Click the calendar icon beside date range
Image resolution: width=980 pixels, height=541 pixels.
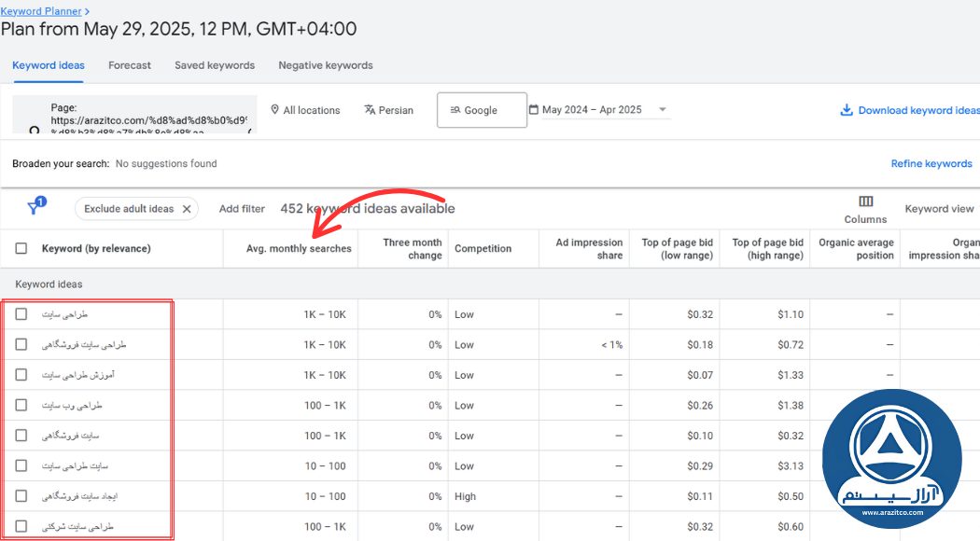coord(534,110)
